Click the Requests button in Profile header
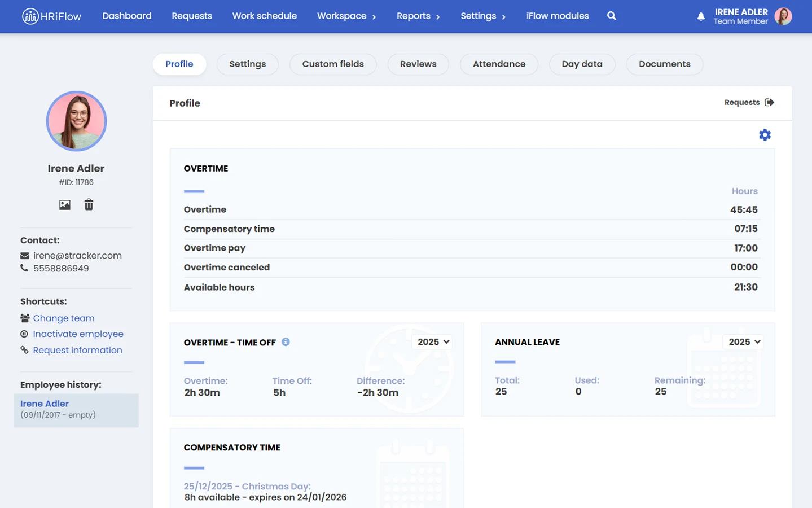The image size is (812, 508). click(748, 102)
